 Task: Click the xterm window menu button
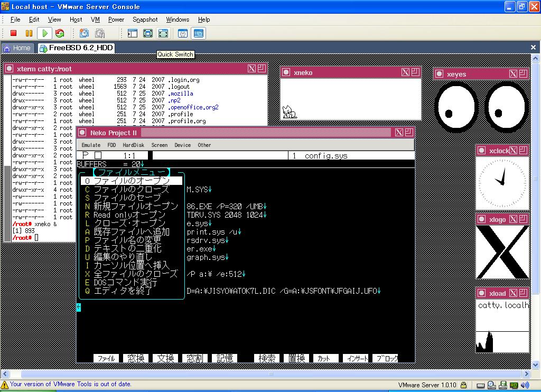10,69
